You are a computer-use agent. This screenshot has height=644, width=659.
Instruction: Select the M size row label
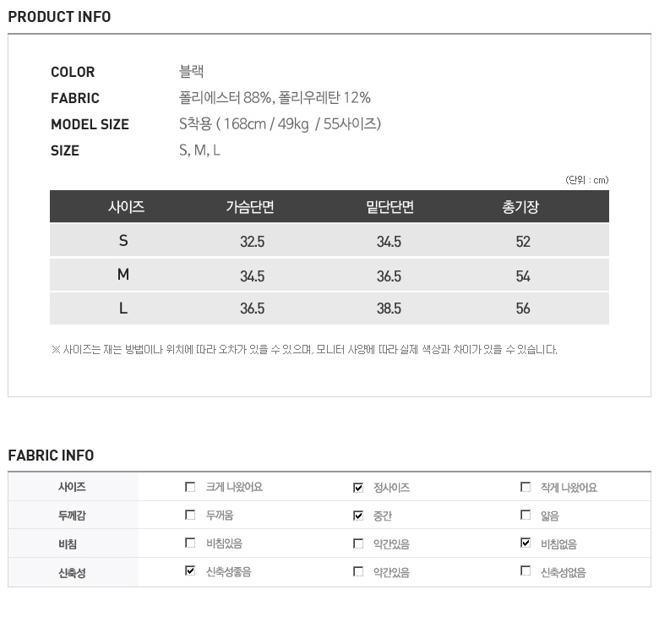tap(123, 275)
